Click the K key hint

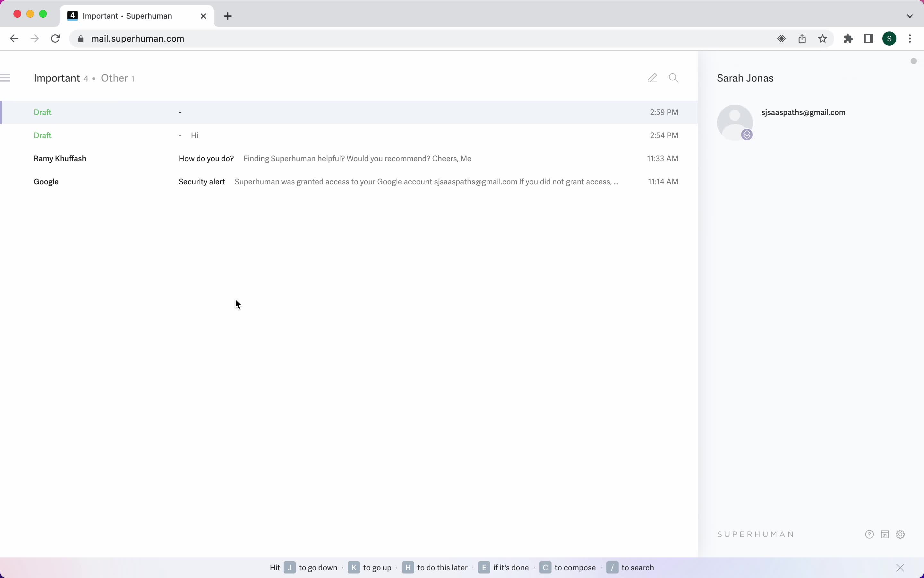354,568
